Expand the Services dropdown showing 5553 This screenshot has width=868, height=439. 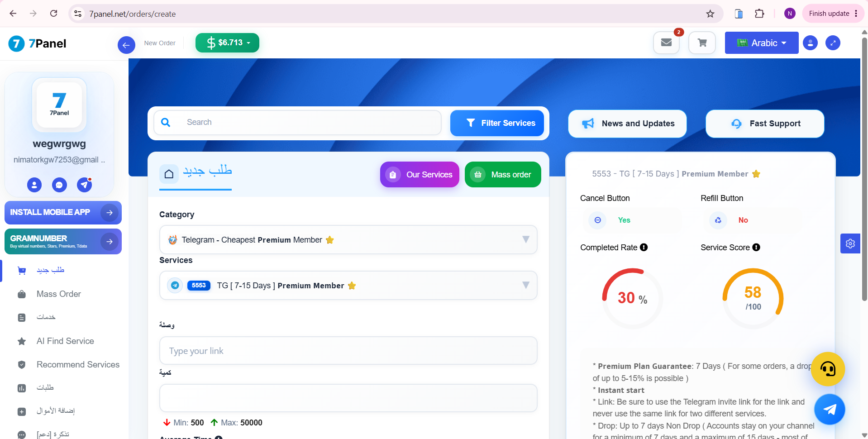pyautogui.click(x=348, y=285)
